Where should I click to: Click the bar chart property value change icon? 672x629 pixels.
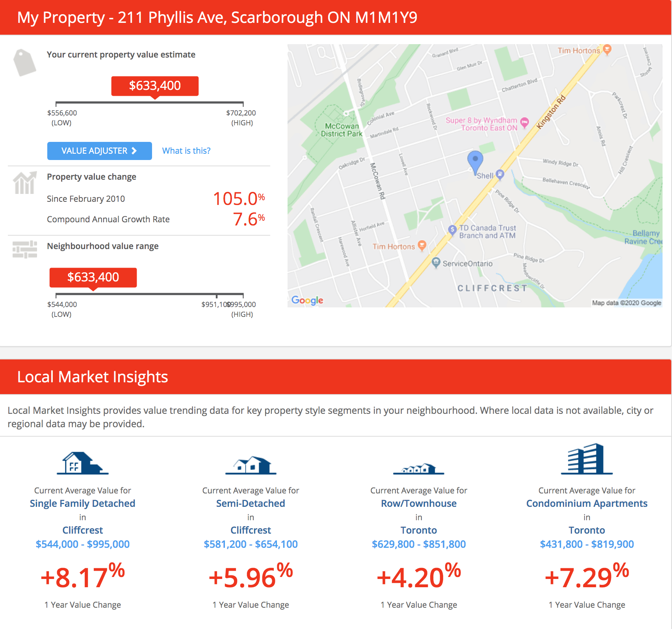24,183
